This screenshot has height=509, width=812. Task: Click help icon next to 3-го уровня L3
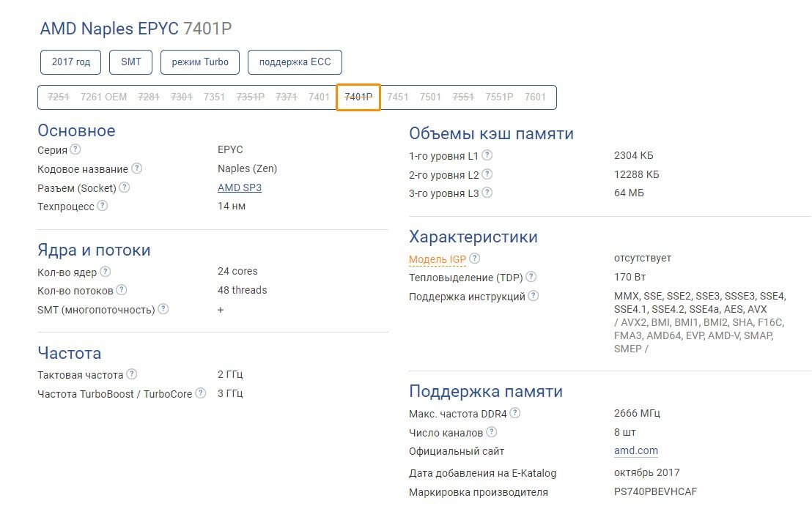[x=487, y=193]
